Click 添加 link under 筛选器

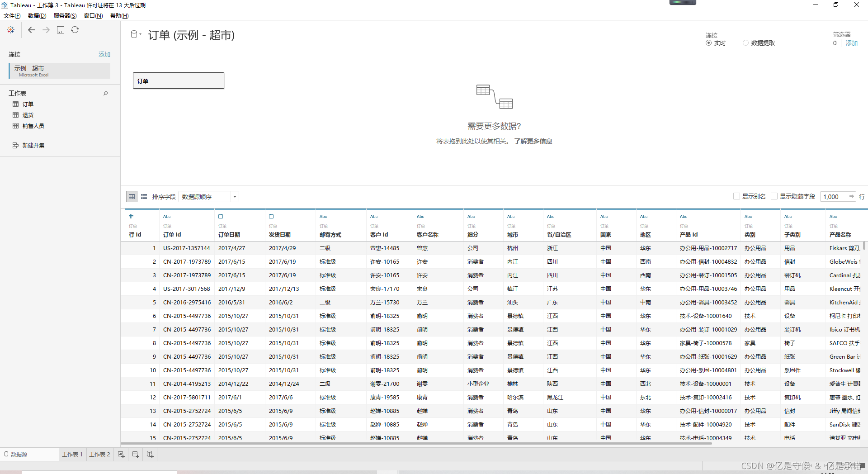(852, 43)
